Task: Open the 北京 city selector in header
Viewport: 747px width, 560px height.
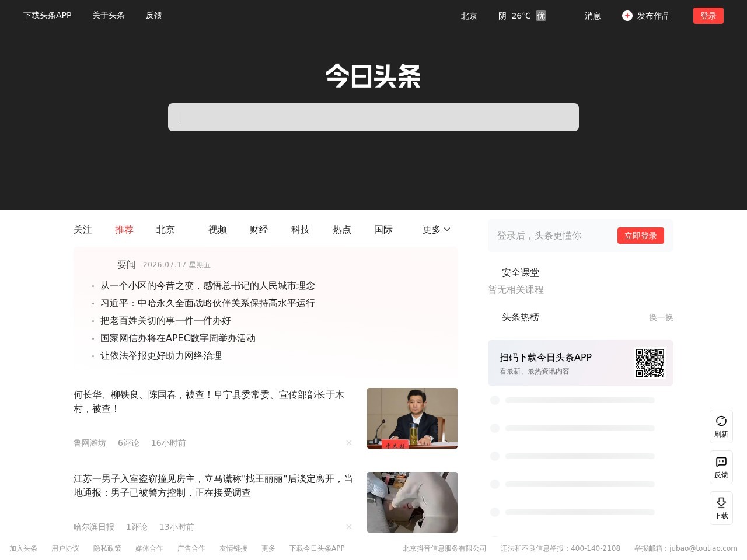Action: tap(469, 16)
